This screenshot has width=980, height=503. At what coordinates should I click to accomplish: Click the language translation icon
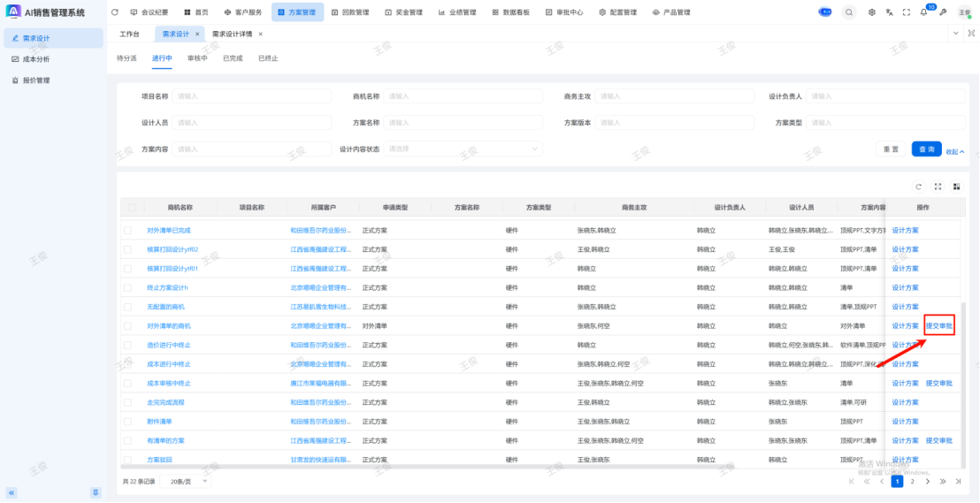[x=889, y=12]
